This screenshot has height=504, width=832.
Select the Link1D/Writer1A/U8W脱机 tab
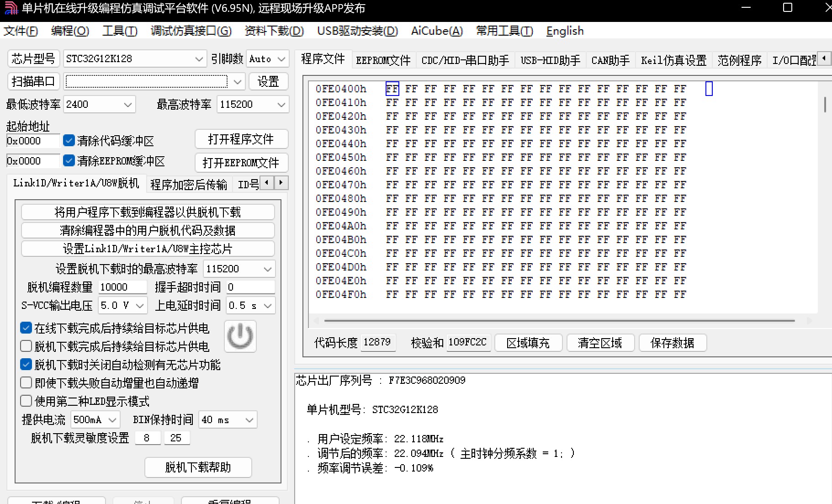coord(76,183)
